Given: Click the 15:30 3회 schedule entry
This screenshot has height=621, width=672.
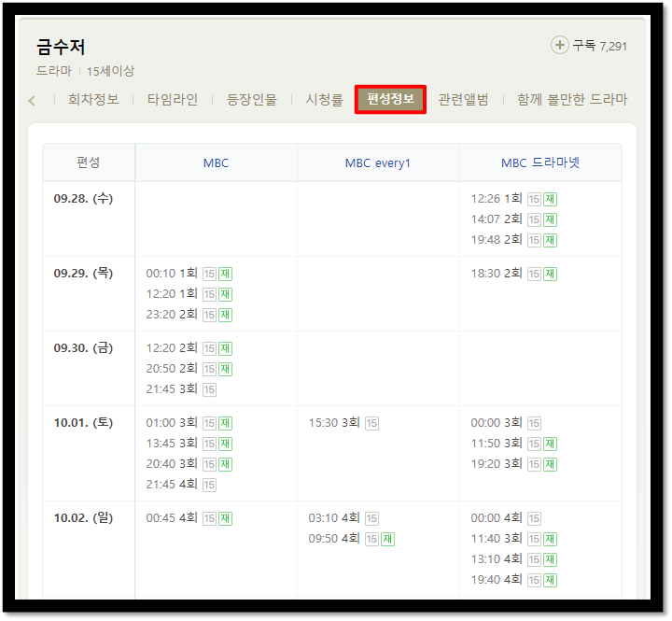Looking at the screenshot, I should [334, 422].
